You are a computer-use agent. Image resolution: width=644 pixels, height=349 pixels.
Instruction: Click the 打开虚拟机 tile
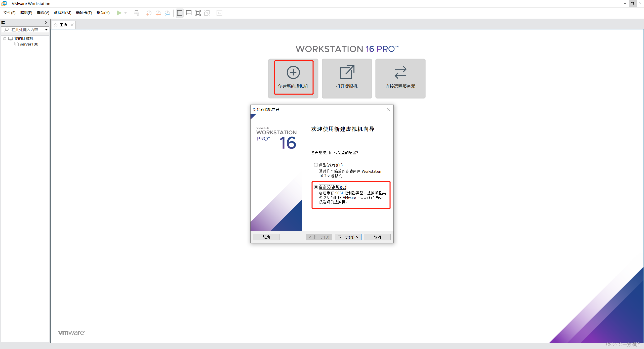(x=347, y=78)
